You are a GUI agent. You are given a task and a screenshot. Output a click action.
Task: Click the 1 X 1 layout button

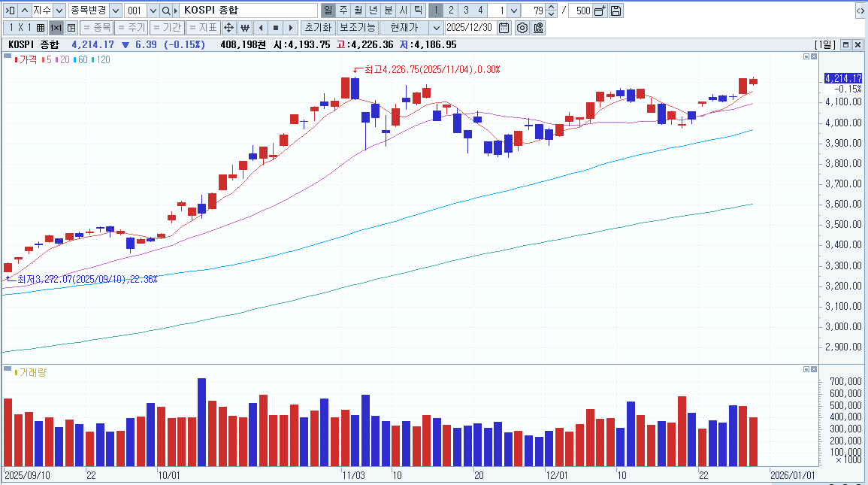pos(20,28)
